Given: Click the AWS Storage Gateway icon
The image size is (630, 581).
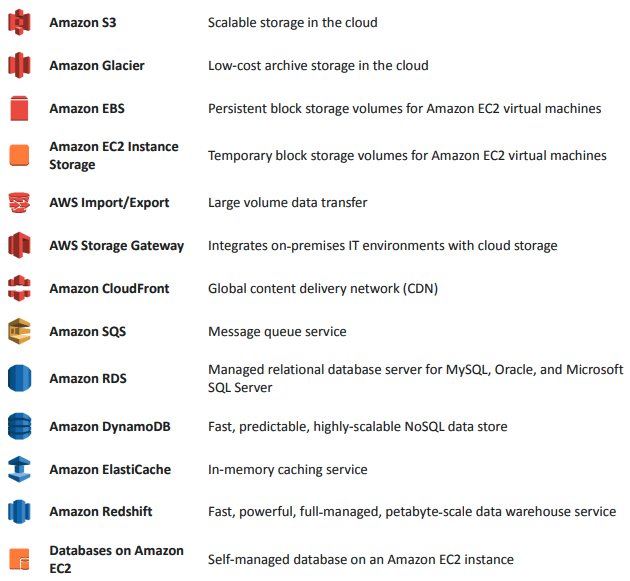Looking at the screenshot, I should coord(20,245).
